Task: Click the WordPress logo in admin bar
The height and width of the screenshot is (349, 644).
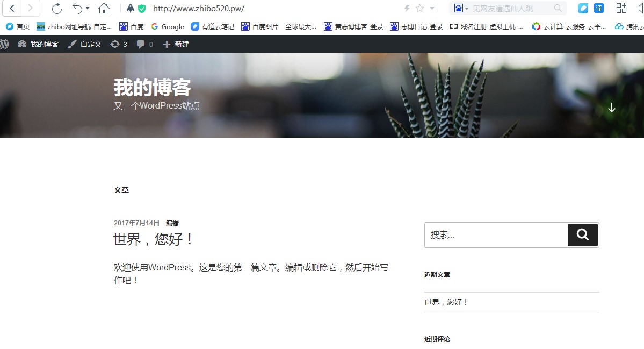Action: pyautogui.click(x=4, y=44)
